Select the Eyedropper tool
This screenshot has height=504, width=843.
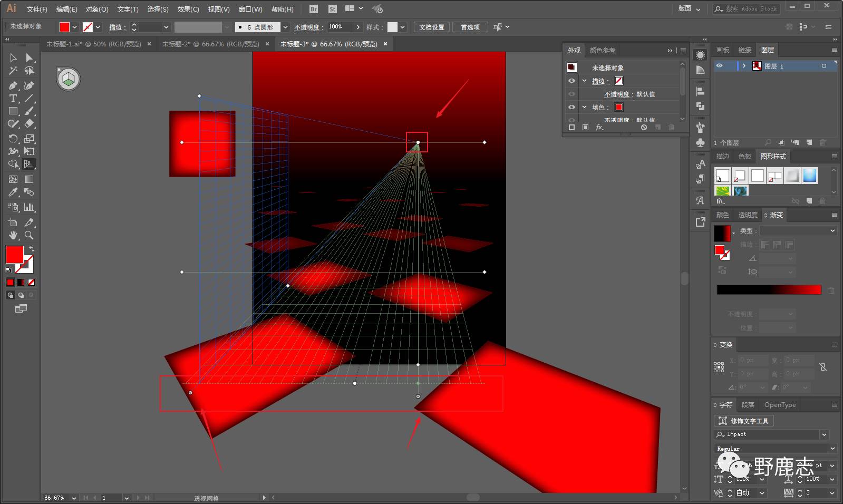(13, 192)
